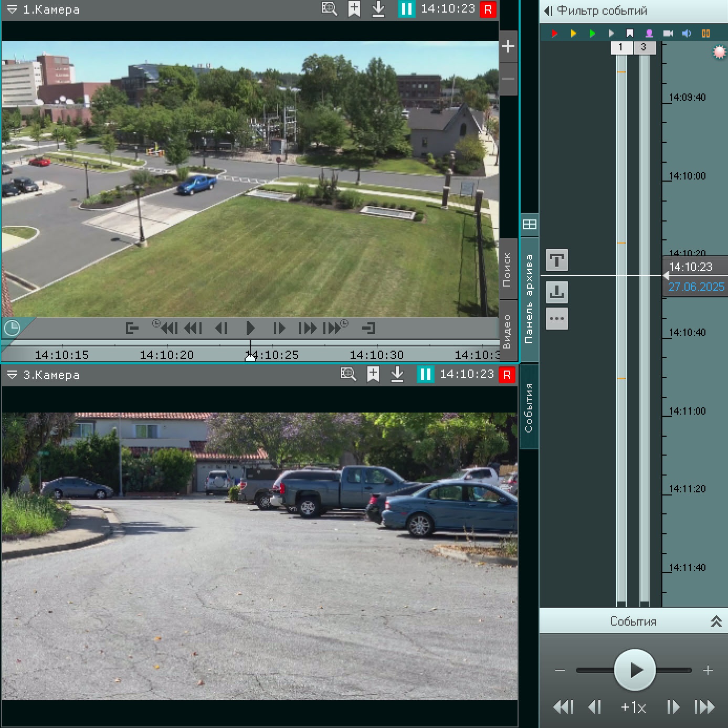This screenshot has width=728, height=728.
Task: Open the Camera 1 dropdown menu
Action: (12, 9)
